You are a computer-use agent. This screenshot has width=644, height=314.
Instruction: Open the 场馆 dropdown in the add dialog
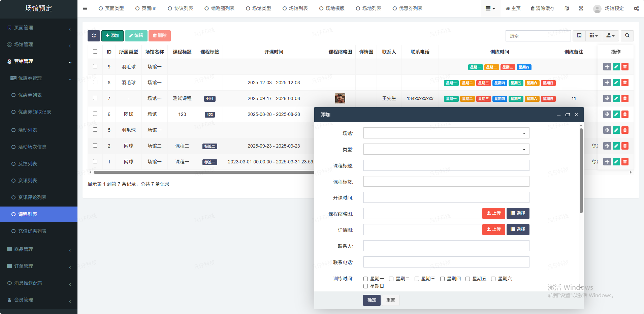click(x=446, y=133)
